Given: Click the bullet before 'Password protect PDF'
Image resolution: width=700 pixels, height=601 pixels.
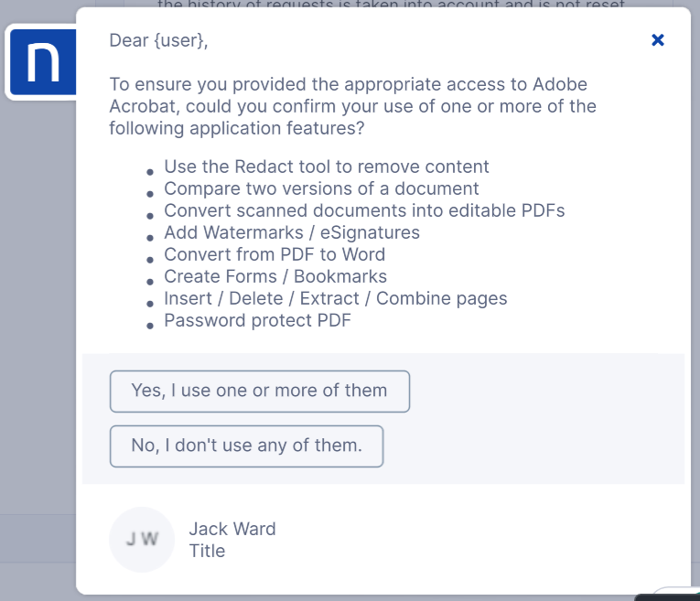Looking at the screenshot, I should tap(150, 325).
